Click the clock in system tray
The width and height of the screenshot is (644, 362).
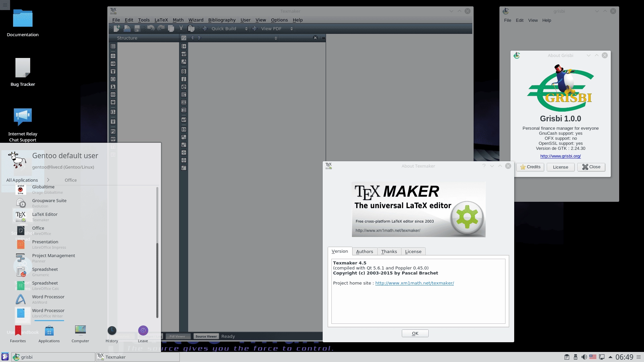click(x=624, y=357)
